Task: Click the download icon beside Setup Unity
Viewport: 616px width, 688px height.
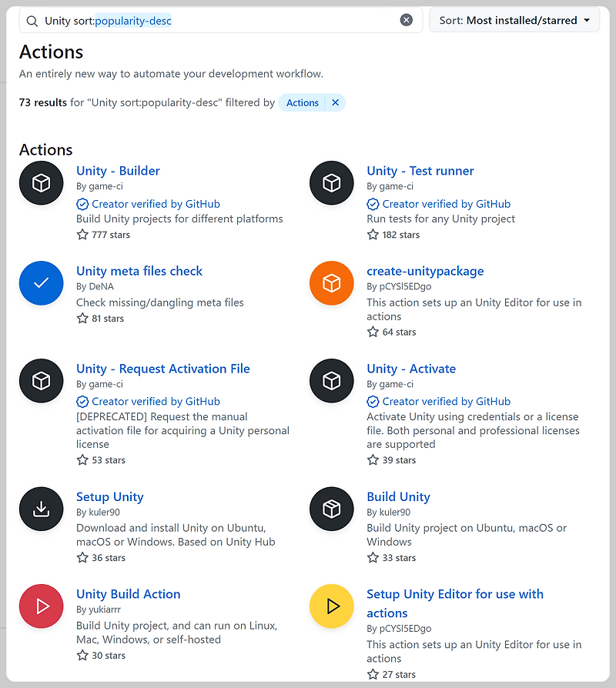Action: (x=41, y=509)
